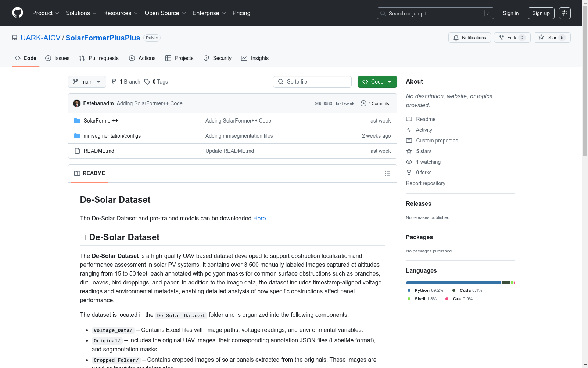Click the C++ 0.9% language entry
This screenshot has width=588, height=368.
click(x=459, y=299)
